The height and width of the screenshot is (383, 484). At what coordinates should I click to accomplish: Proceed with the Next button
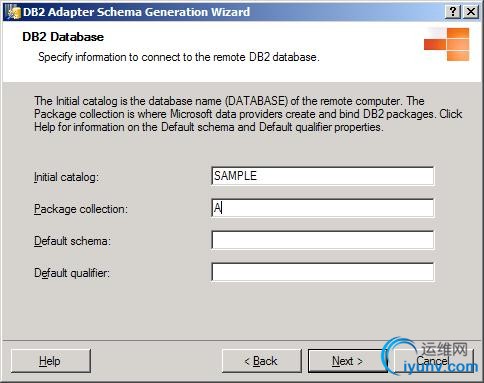click(347, 361)
